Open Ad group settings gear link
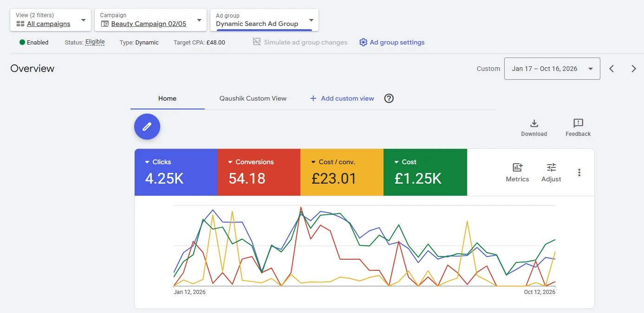This screenshot has width=644, height=313. tap(363, 42)
